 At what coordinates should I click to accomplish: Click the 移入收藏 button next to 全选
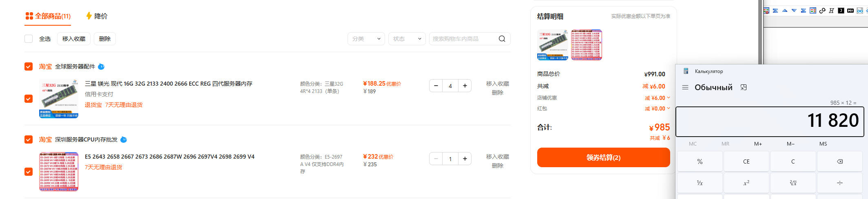74,39
